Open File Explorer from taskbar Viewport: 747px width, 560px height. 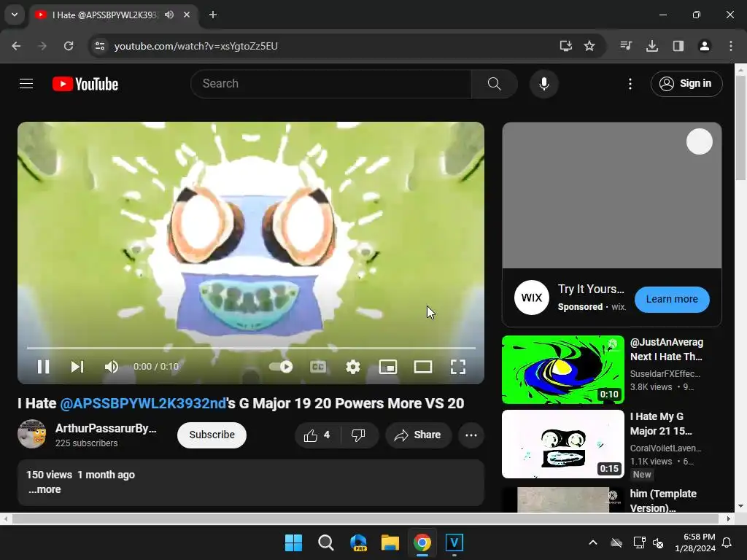click(390, 542)
